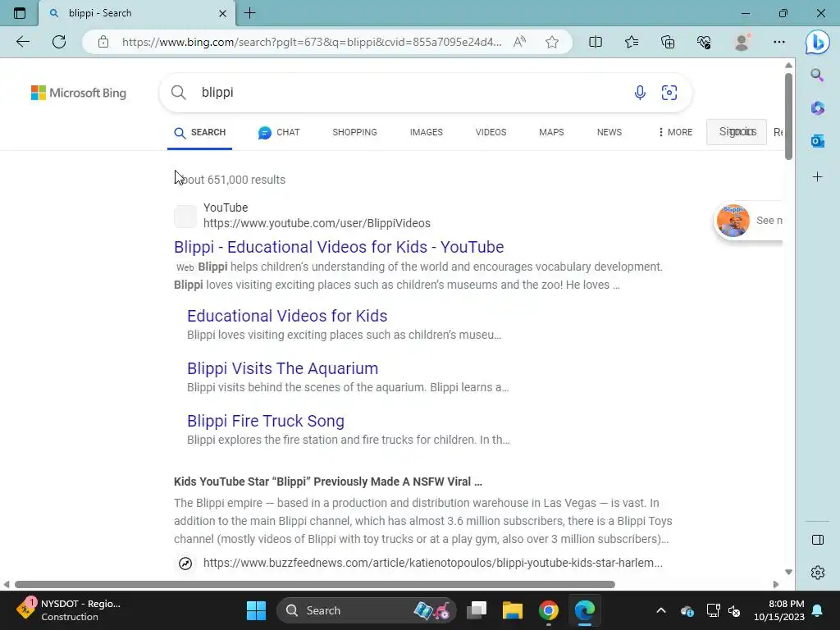Click the vertical page scrollbar

(788, 116)
